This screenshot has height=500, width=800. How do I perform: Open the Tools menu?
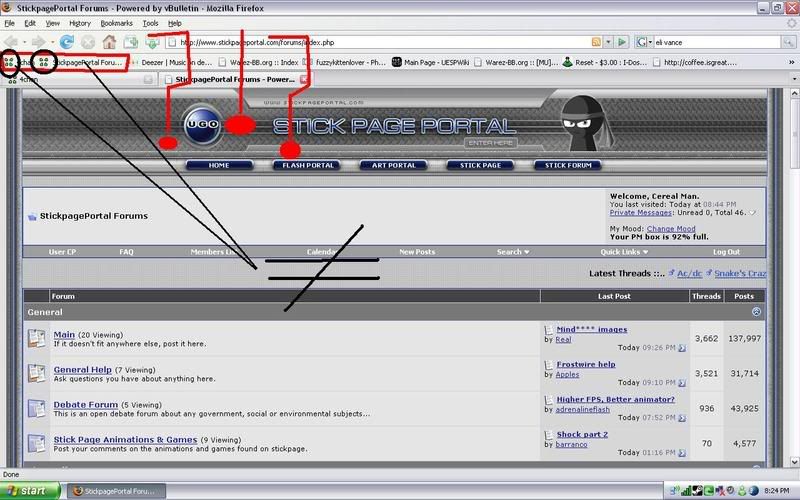tap(150, 22)
